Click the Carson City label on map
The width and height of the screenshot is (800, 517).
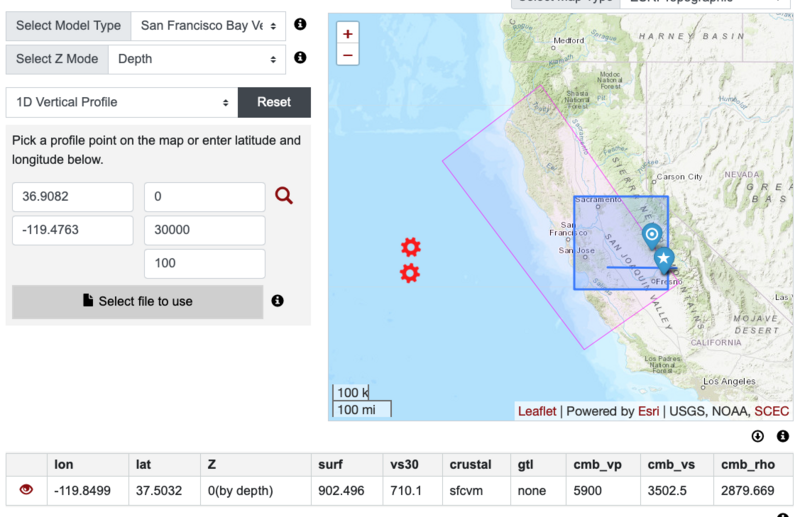679,177
